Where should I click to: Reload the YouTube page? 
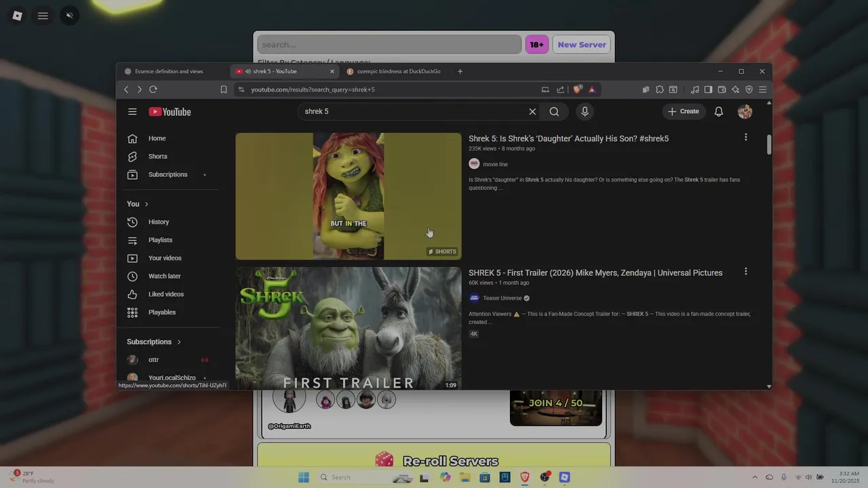click(153, 89)
